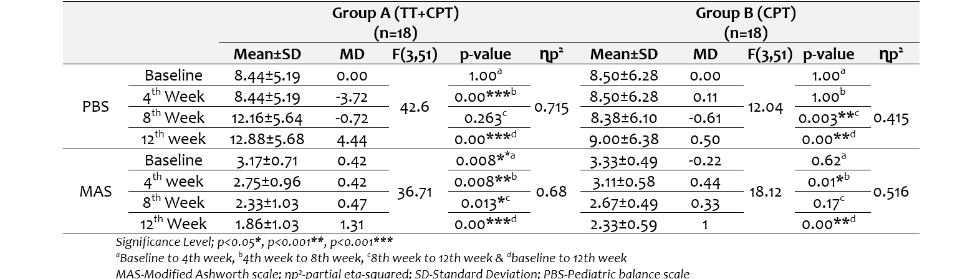Click the mean difference 1.31 cell
Image resolution: width=980 pixels, height=279 pixels.
pos(352,225)
